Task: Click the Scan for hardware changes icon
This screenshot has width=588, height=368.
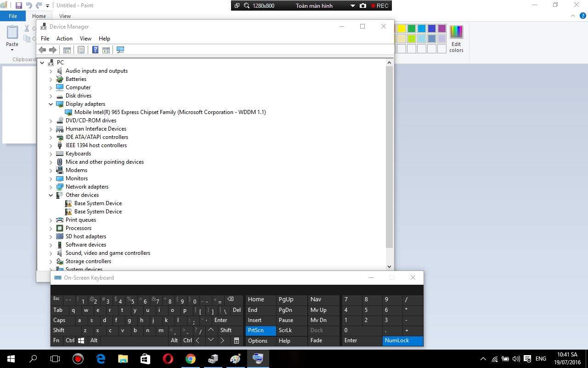Action: 120,50
